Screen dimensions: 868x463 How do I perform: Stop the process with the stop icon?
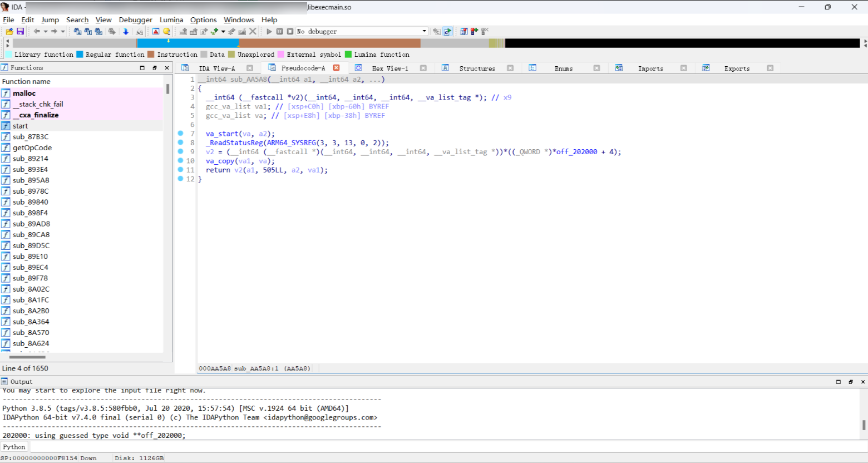(290, 32)
